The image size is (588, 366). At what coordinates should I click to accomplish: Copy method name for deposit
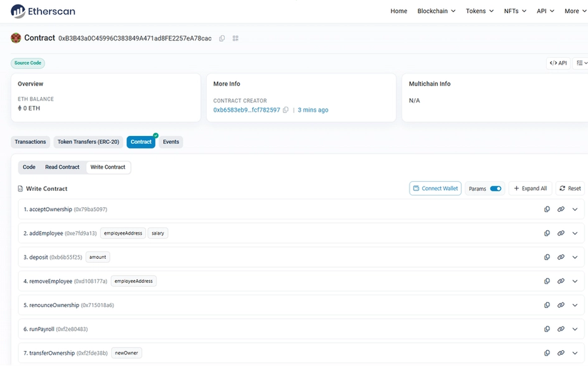tap(547, 258)
